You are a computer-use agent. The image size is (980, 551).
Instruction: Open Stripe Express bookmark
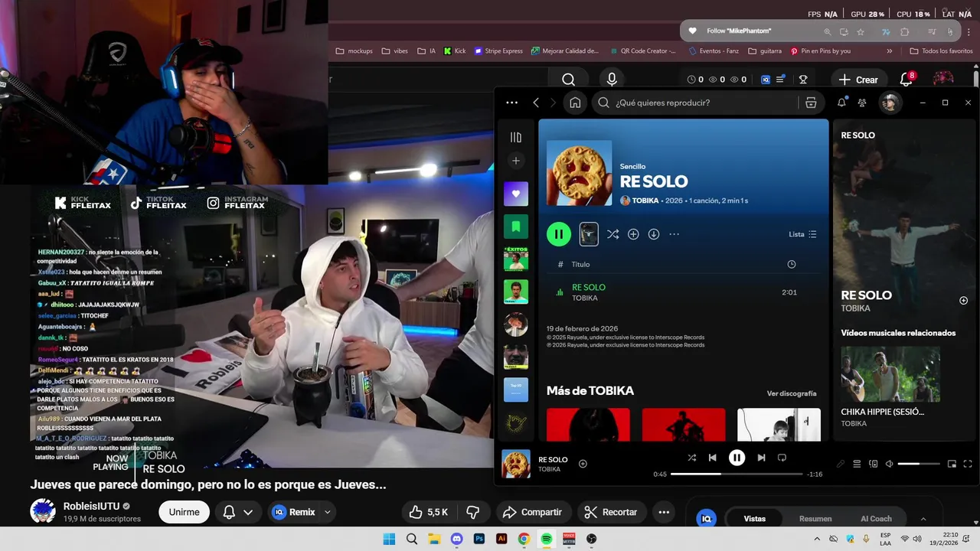(498, 51)
